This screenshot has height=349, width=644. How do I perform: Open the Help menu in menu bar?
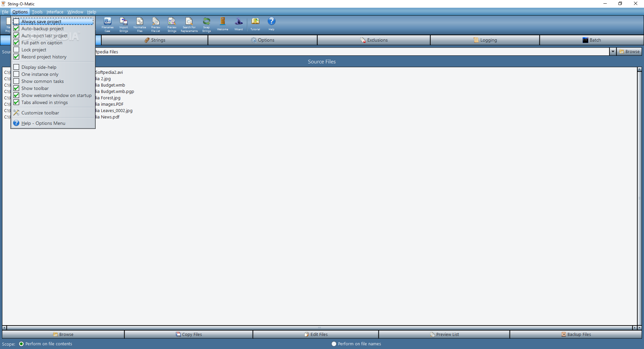(92, 12)
